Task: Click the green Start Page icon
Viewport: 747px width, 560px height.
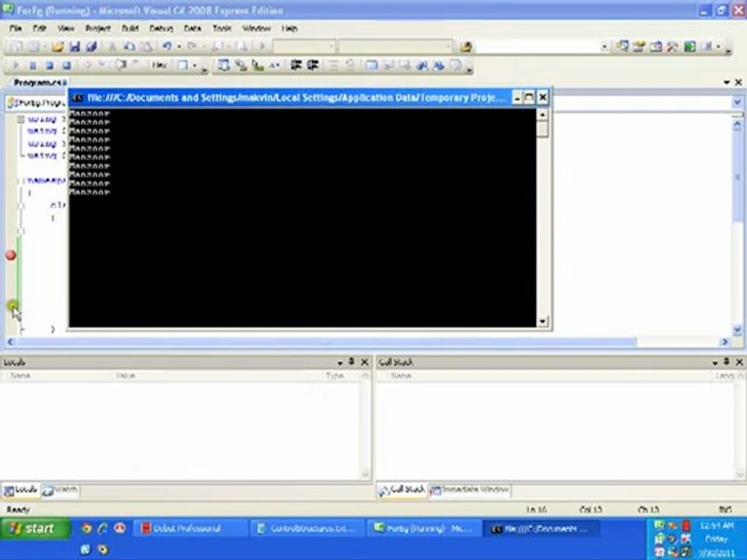Action: [690, 46]
